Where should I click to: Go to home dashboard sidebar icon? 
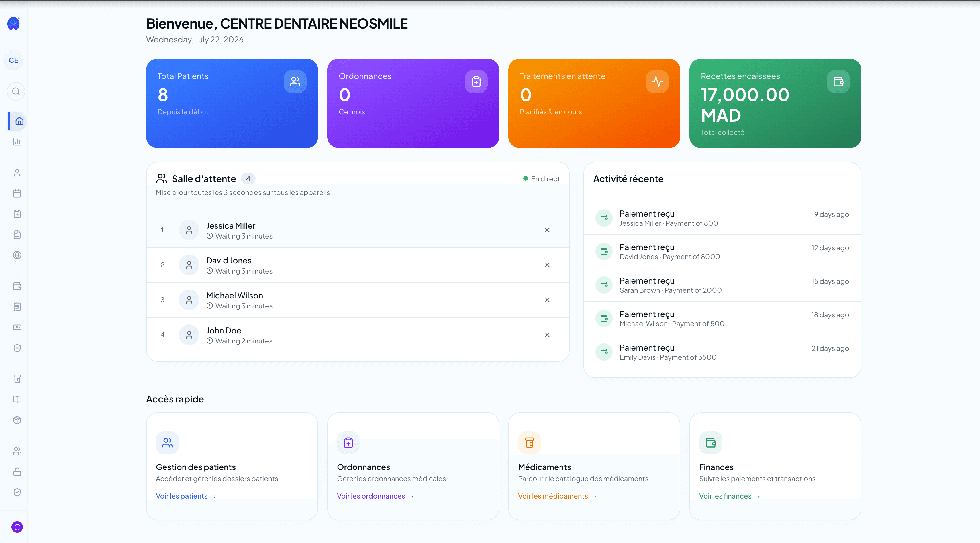pyautogui.click(x=19, y=121)
